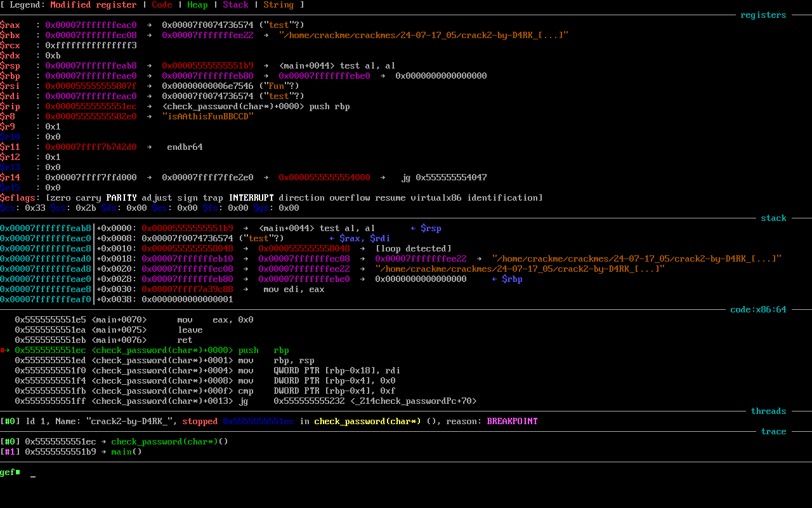Select "<main+0044> test al, al" in $rsp register row

(337, 66)
